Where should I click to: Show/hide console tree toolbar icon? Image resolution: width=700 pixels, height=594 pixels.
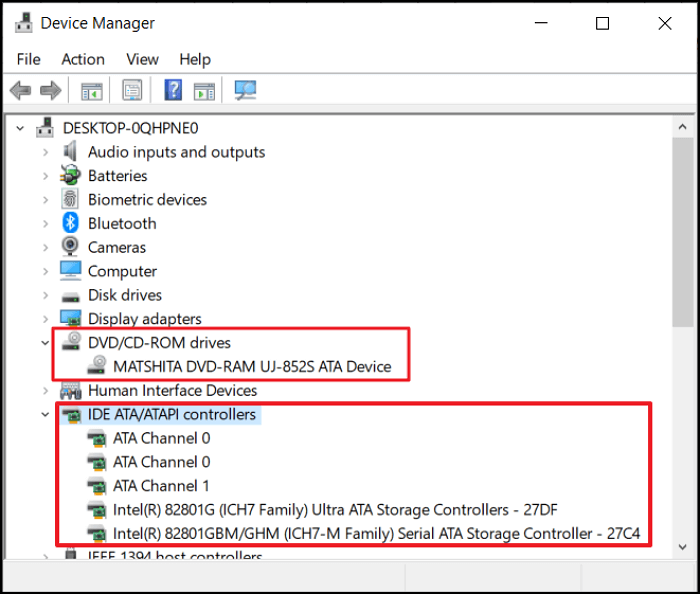pos(92,91)
